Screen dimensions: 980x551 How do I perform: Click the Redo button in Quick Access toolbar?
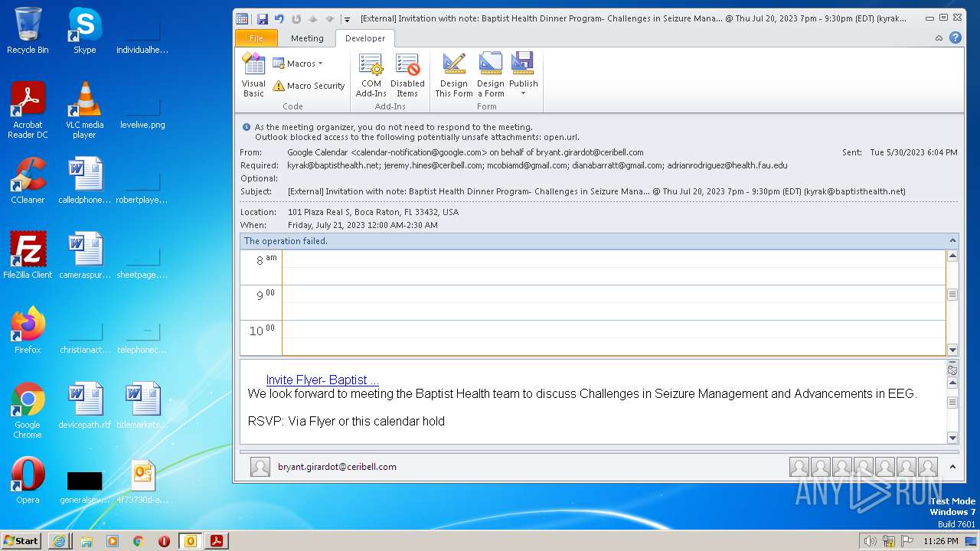[296, 18]
